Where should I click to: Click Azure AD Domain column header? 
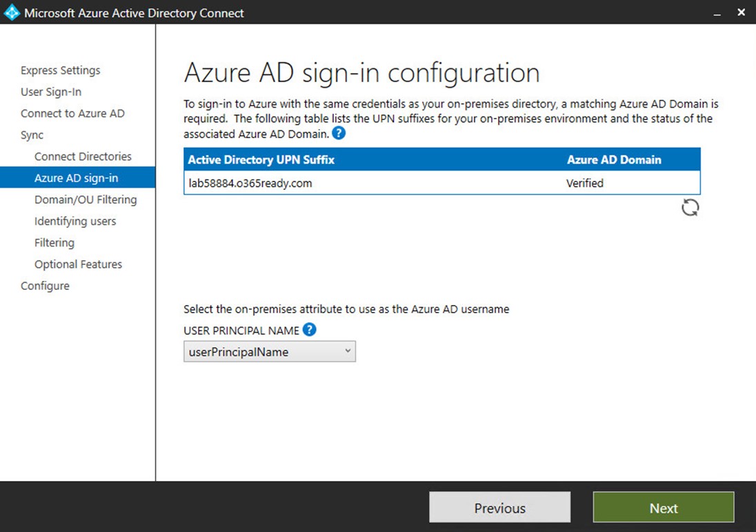coord(614,159)
